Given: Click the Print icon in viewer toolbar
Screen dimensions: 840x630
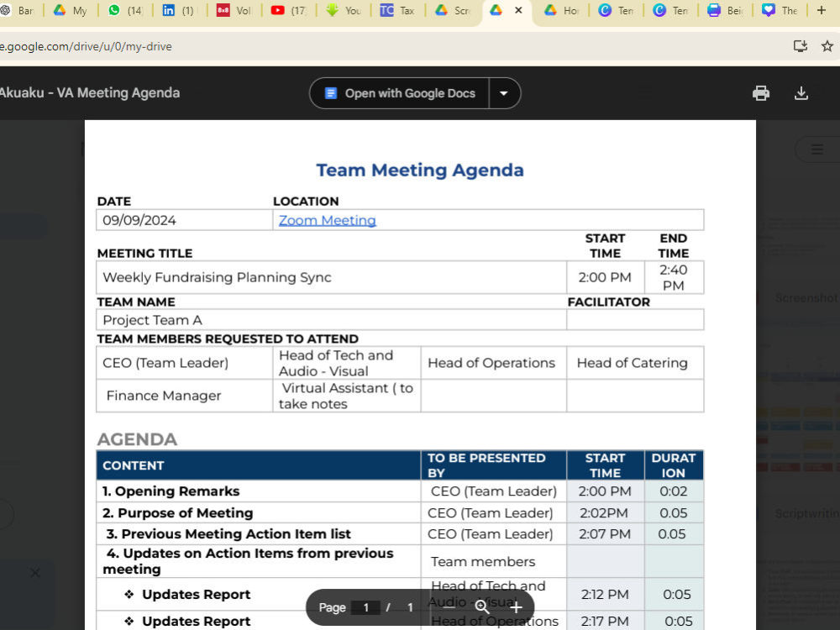Looking at the screenshot, I should pos(761,93).
